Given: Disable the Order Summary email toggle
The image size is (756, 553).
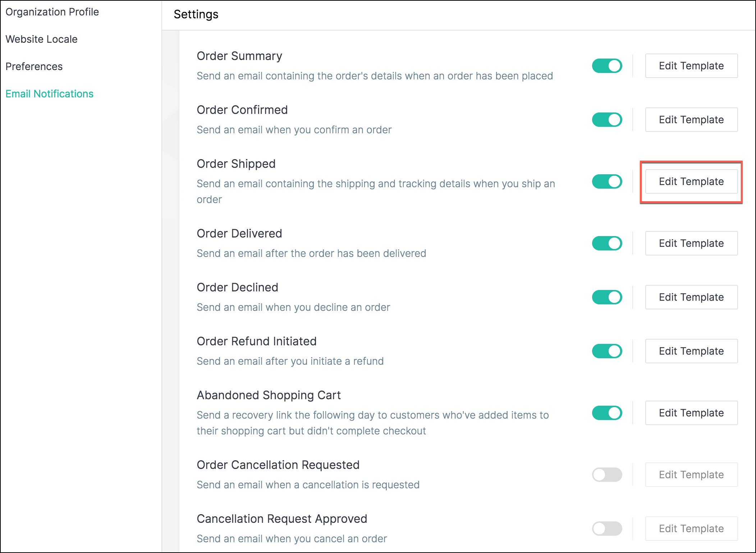Looking at the screenshot, I should 607,66.
